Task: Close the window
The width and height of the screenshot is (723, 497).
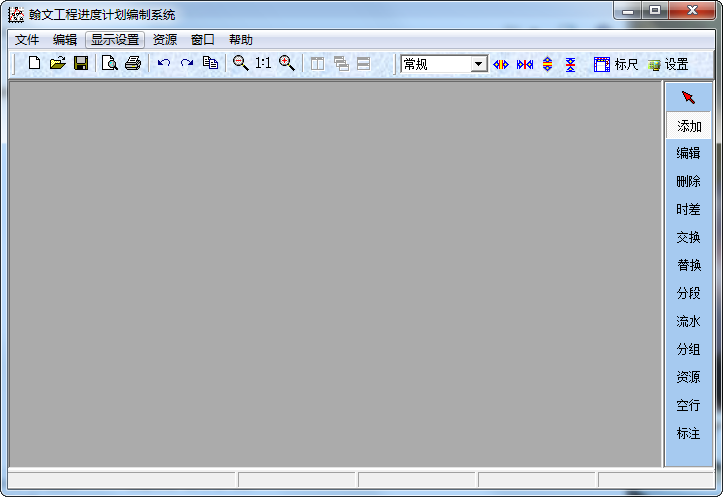Action: 692,11
